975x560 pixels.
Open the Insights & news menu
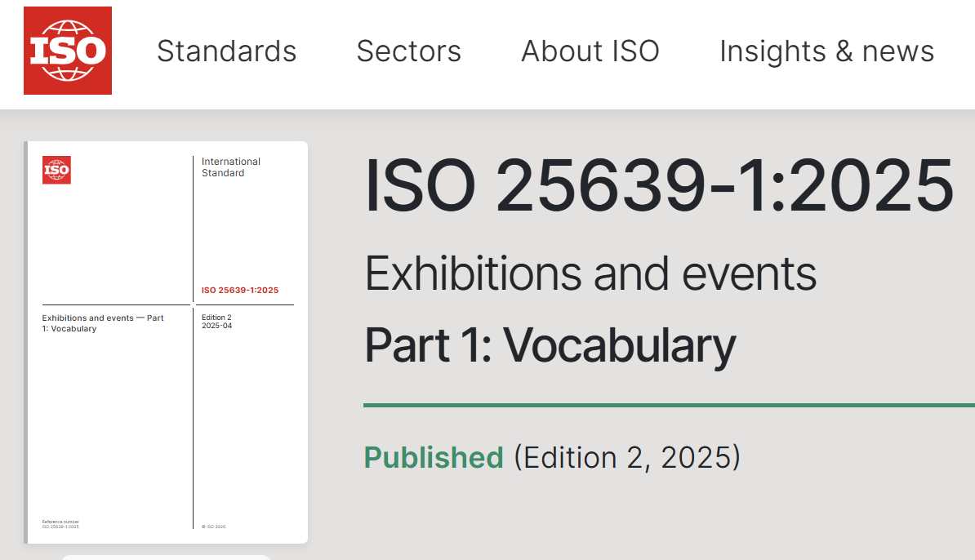826,51
